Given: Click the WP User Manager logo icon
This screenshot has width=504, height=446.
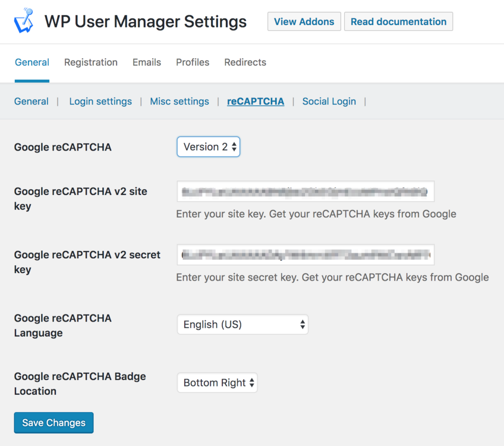Looking at the screenshot, I should 24,21.
